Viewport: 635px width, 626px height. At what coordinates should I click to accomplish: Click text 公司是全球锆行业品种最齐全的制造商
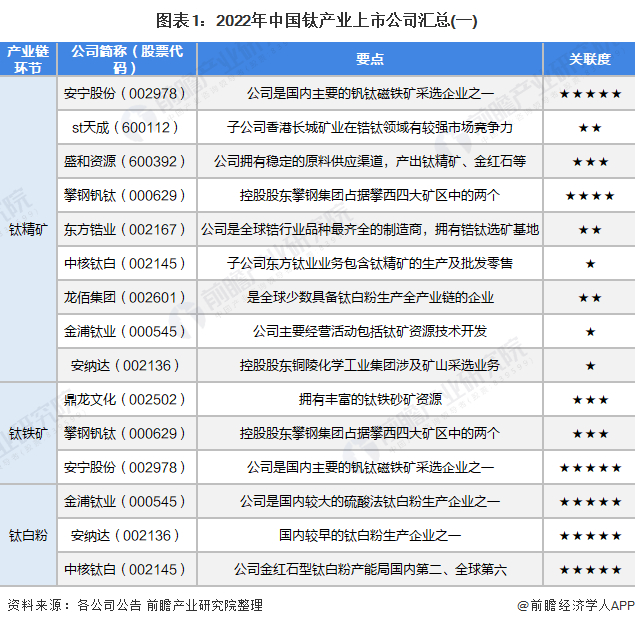[311, 230]
